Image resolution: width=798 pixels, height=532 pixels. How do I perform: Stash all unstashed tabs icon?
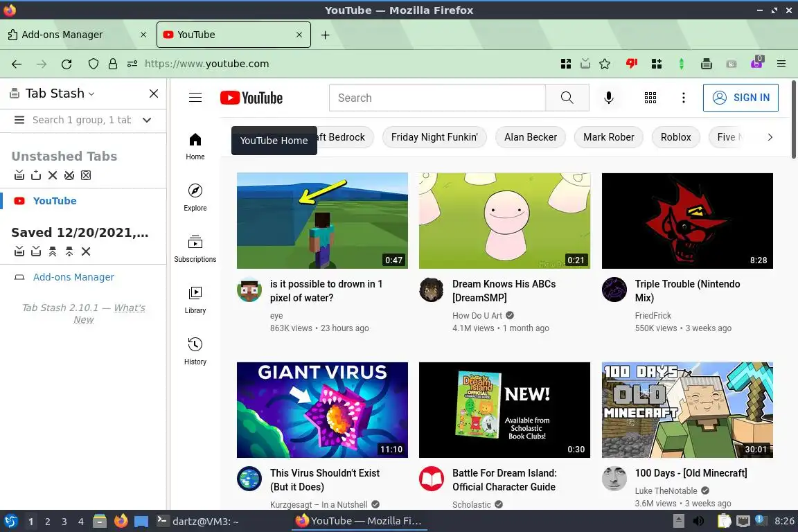19,175
